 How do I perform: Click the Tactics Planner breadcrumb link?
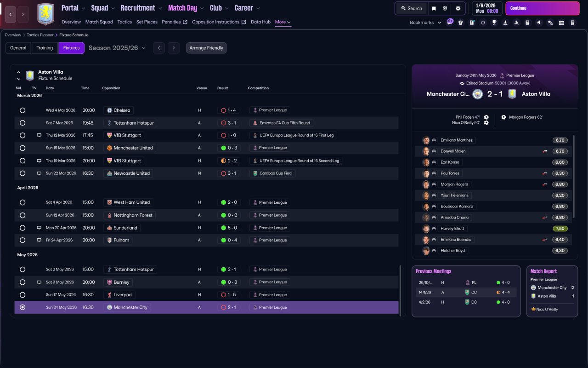point(40,35)
